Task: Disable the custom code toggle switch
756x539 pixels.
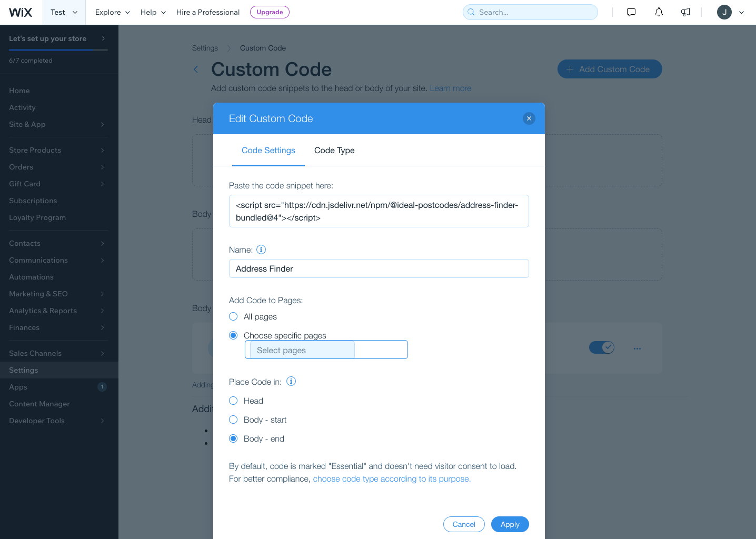Action: [602, 347]
